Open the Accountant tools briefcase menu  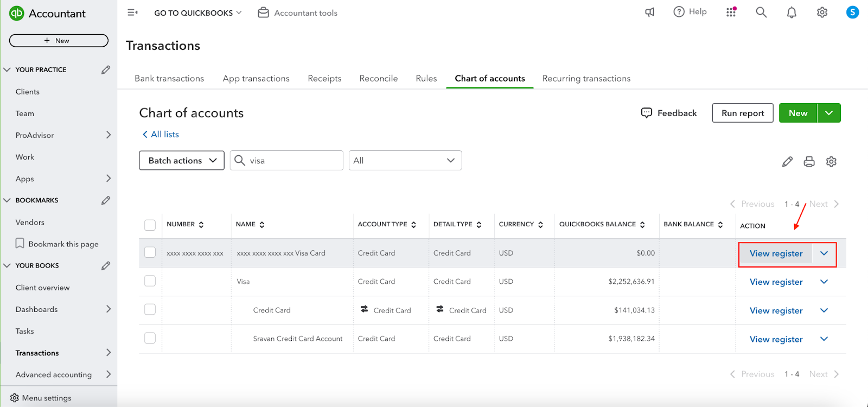point(297,12)
